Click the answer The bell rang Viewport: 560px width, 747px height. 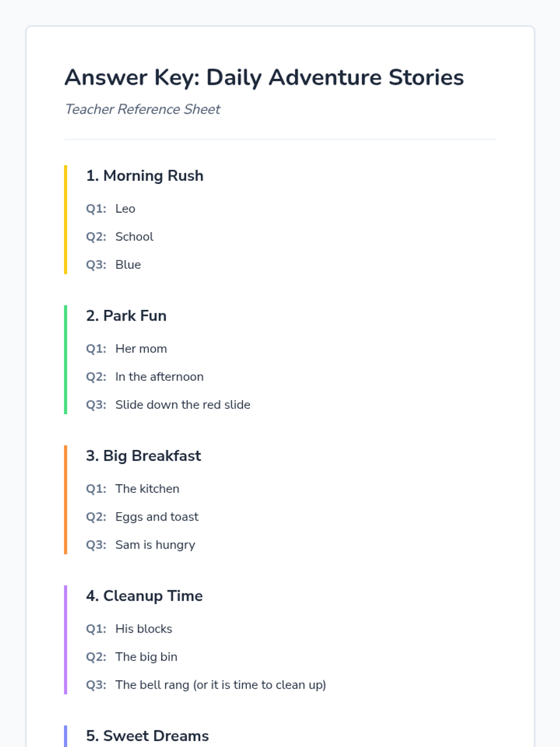point(152,685)
